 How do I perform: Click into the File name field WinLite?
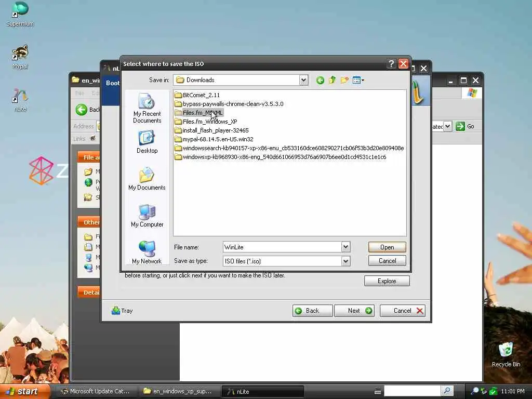(x=282, y=247)
